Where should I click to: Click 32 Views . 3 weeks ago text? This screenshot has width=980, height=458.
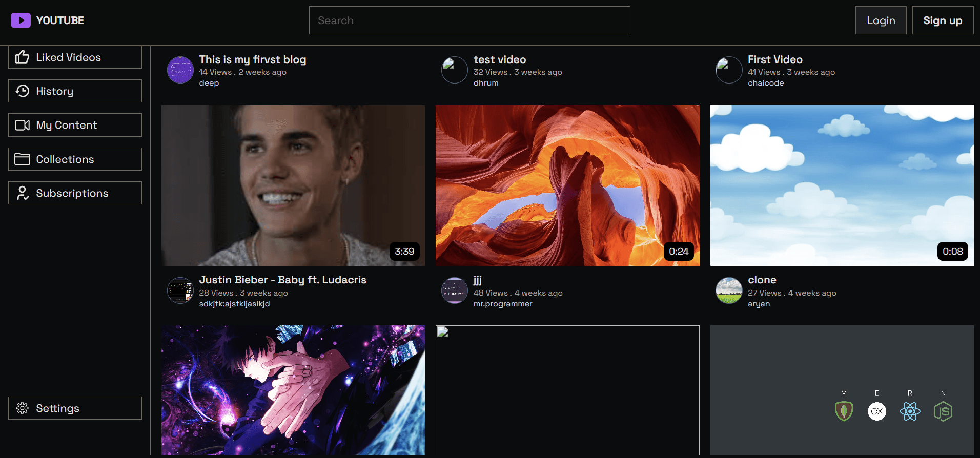click(518, 72)
